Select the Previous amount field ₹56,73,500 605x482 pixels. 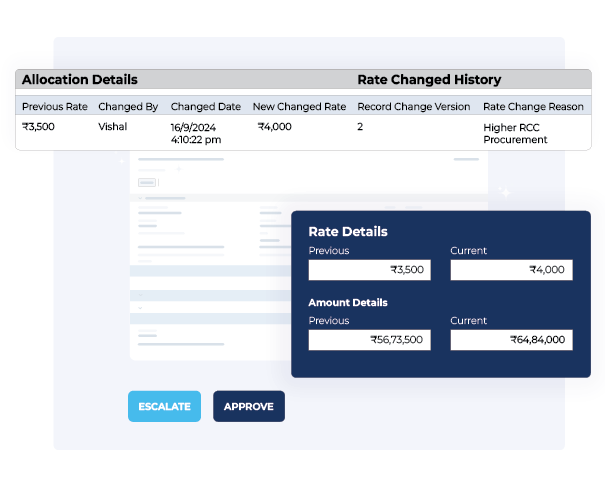369,340
